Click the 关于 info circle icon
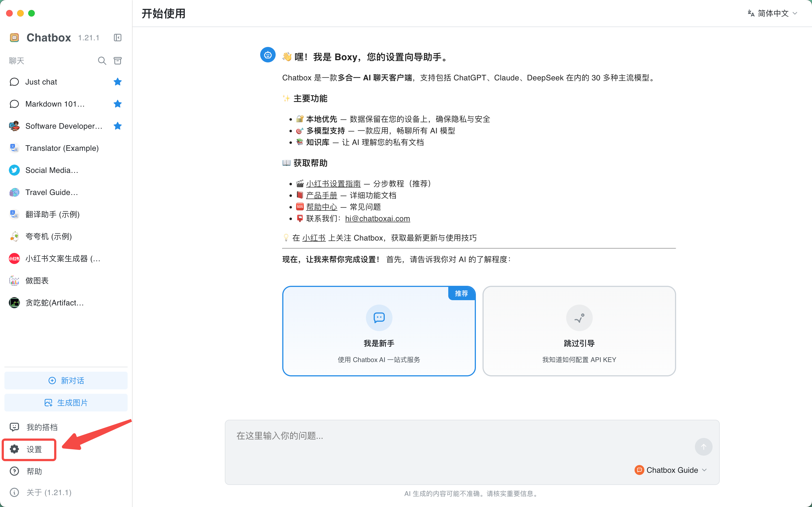 tap(14, 493)
